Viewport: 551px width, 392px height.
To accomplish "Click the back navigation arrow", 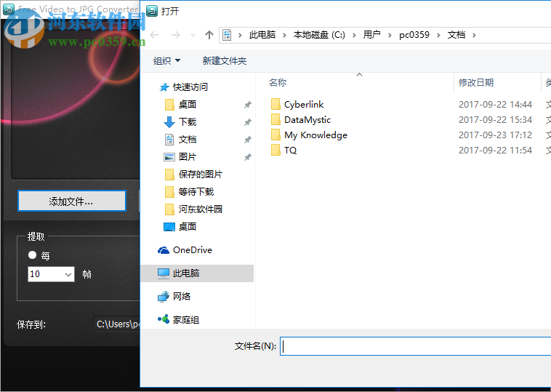I will click(x=154, y=35).
